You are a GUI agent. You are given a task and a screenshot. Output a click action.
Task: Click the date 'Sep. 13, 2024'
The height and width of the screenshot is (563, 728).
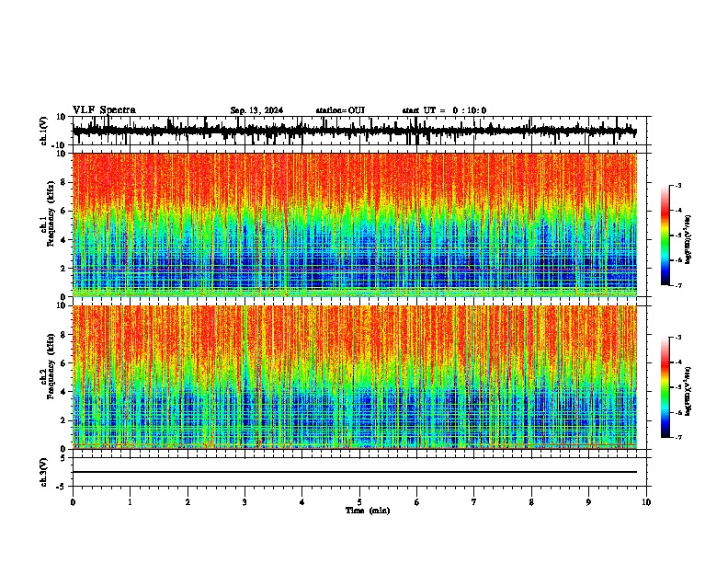[x=256, y=110]
